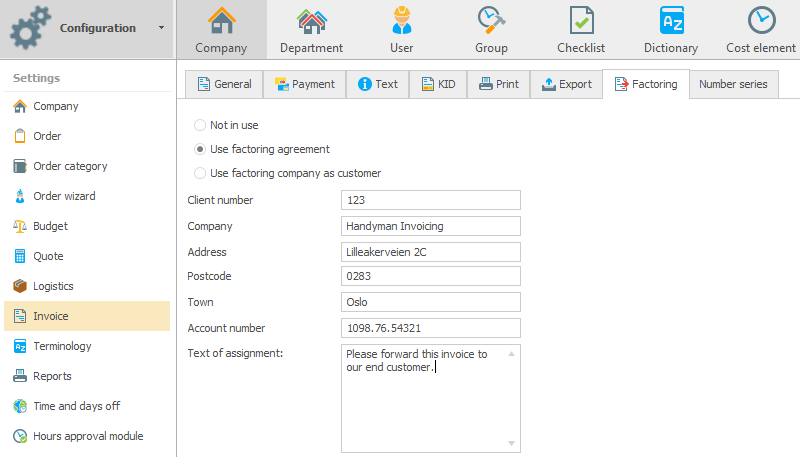Click the Logistics box icon in sidebar
Image resolution: width=800 pixels, height=457 pixels.
pyautogui.click(x=20, y=286)
